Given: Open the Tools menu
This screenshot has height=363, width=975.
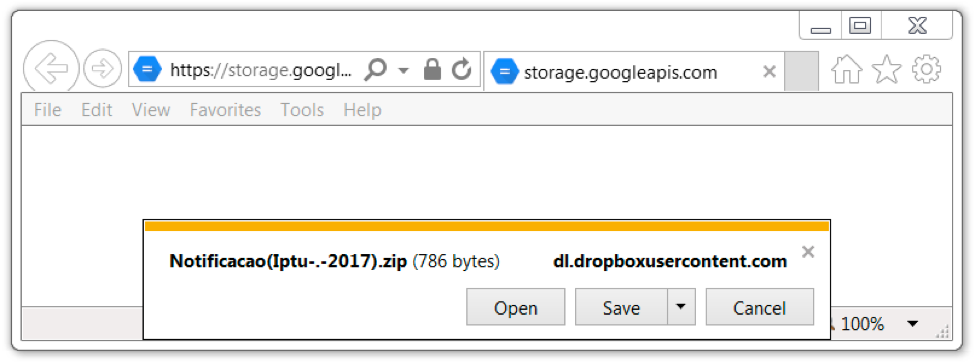Looking at the screenshot, I should [x=302, y=110].
